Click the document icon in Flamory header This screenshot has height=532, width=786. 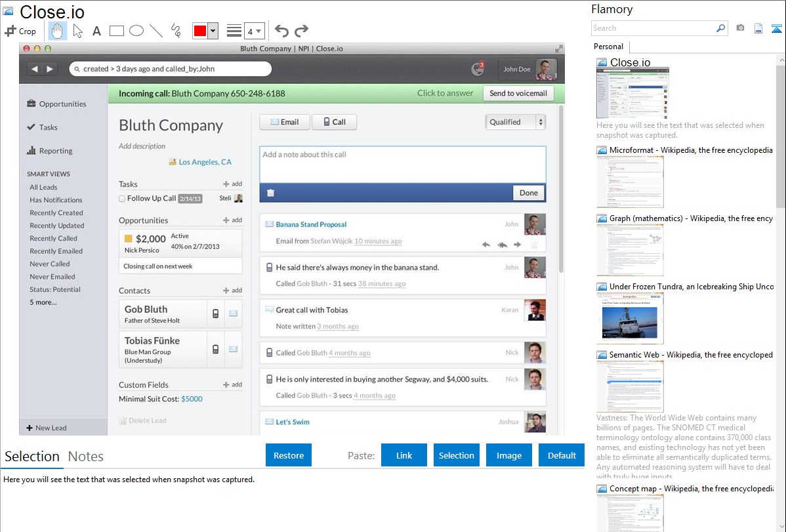click(758, 28)
